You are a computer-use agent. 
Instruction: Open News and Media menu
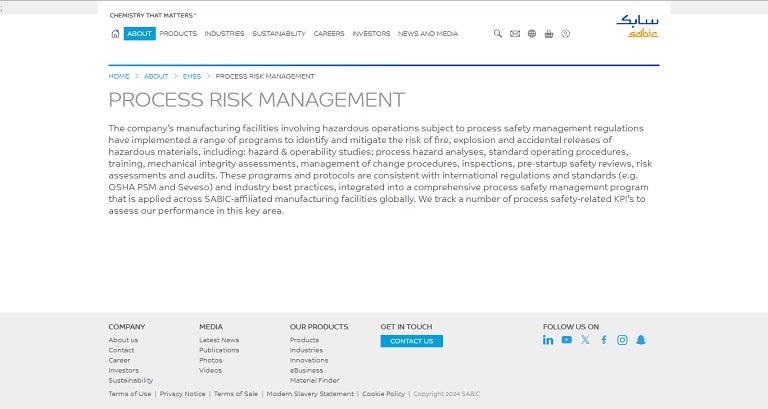[x=428, y=33]
